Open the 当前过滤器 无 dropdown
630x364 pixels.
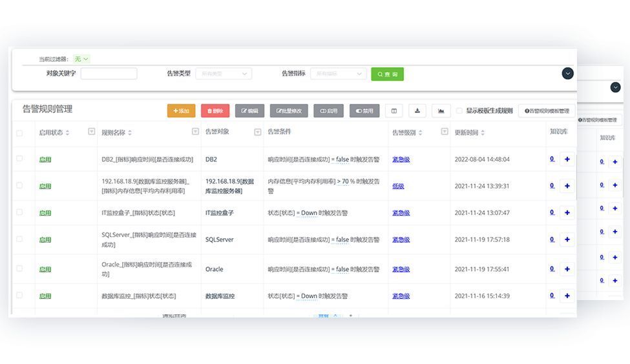point(81,59)
